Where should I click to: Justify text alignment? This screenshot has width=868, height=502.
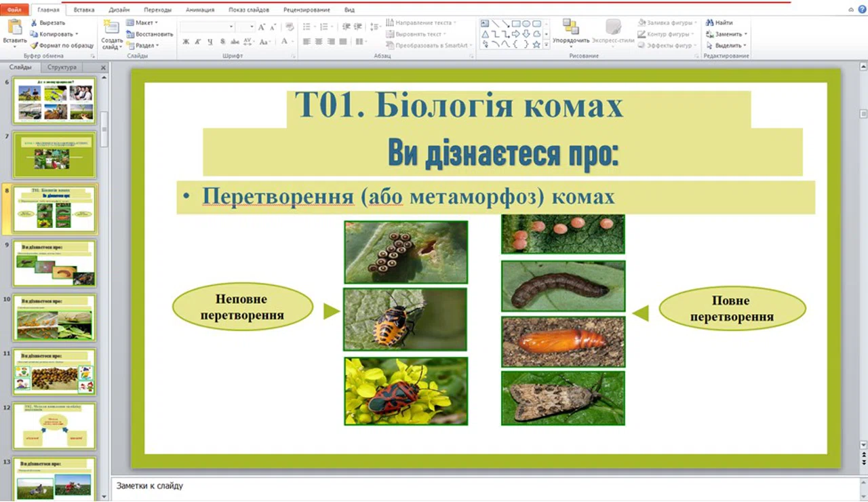pyautogui.click(x=343, y=41)
